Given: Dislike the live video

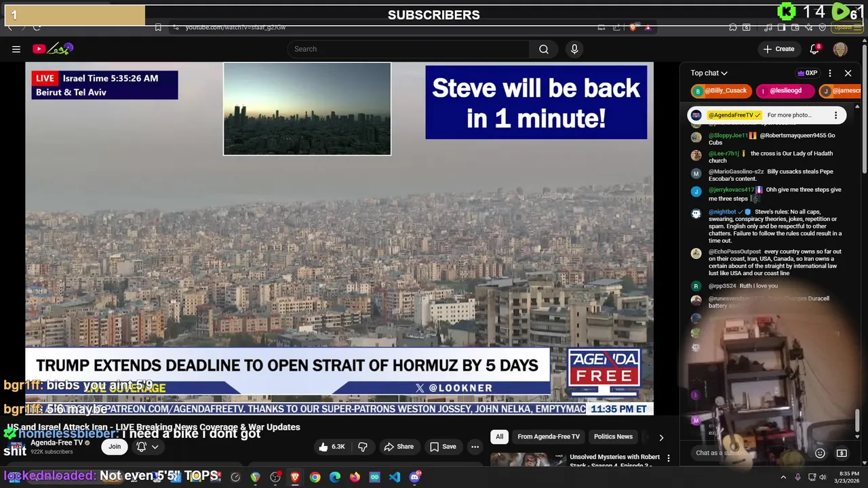Looking at the screenshot, I should point(363,447).
